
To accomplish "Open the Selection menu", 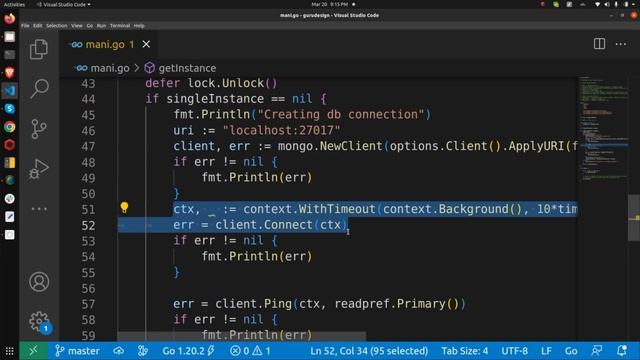I will tap(56, 26).
